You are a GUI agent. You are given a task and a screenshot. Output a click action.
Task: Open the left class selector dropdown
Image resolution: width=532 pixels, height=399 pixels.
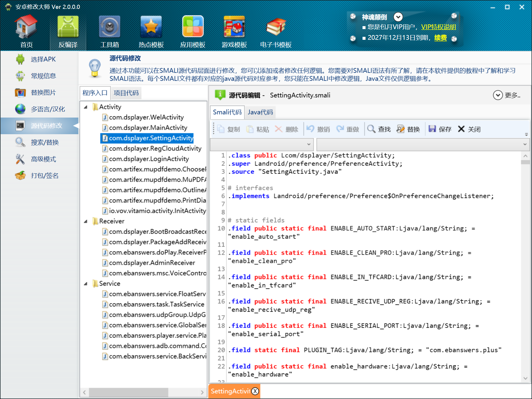(309, 144)
